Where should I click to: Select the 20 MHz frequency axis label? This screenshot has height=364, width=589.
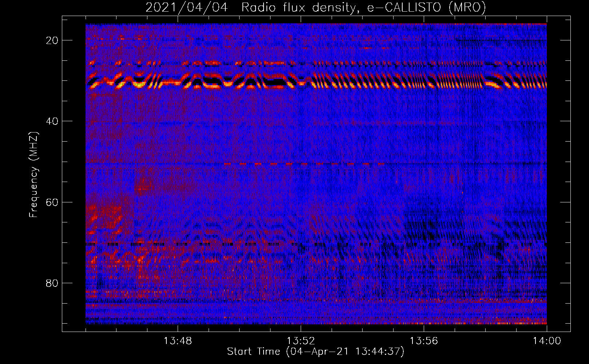click(52, 40)
